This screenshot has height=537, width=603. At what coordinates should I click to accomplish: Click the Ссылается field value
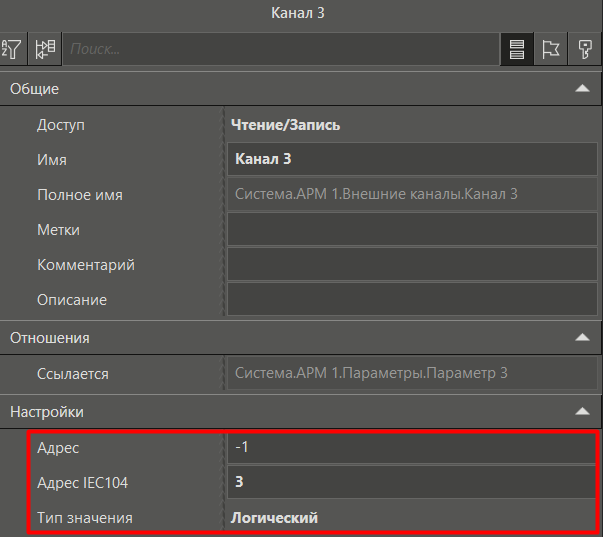412,374
